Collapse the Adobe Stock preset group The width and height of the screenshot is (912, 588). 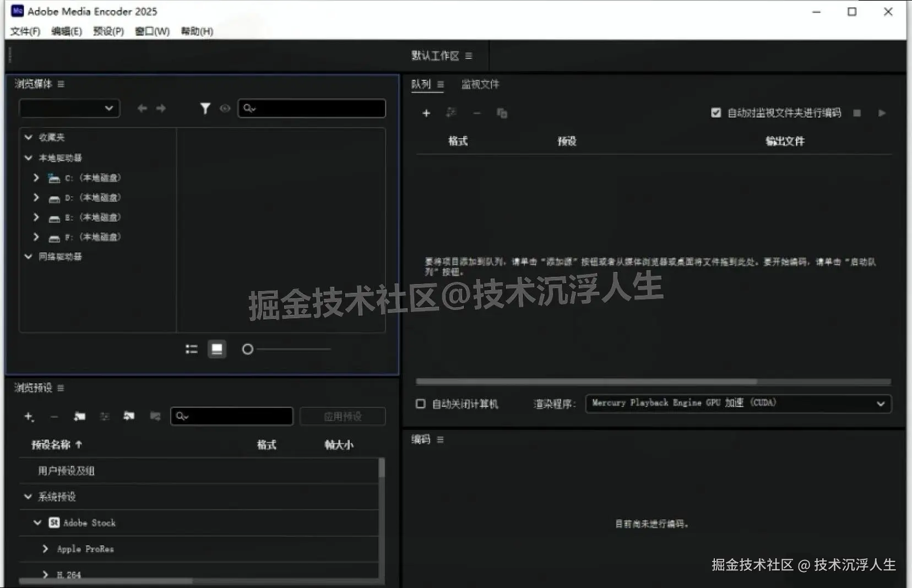37,522
